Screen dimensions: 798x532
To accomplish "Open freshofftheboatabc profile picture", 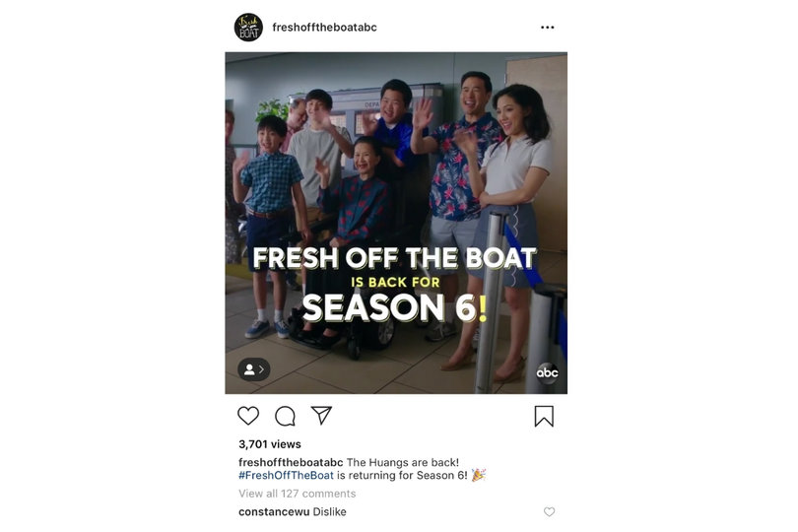I will (248, 28).
